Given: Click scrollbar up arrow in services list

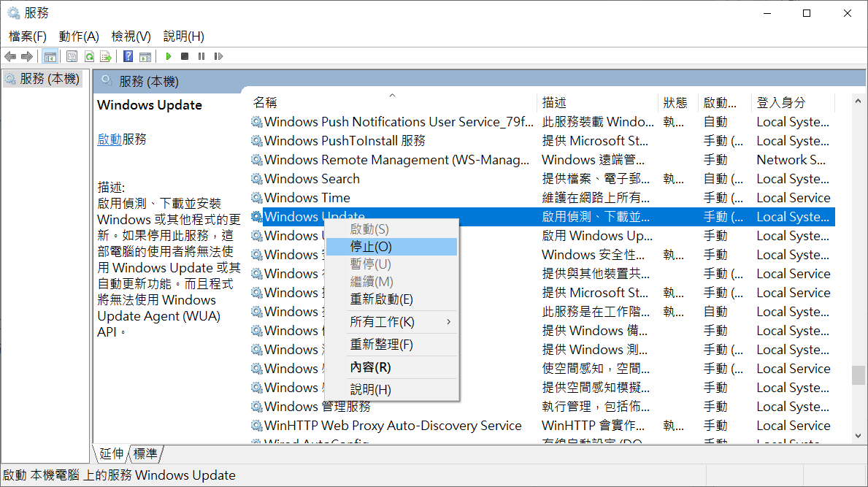Looking at the screenshot, I should point(858,101).
